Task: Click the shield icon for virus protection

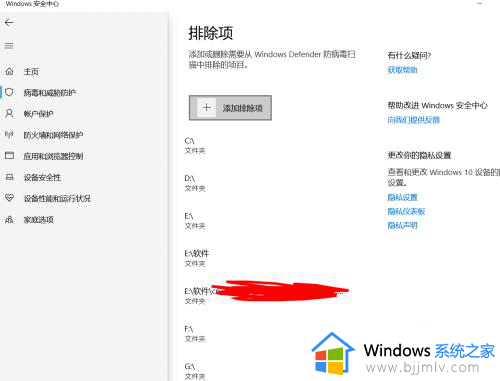Action: point(9,92)
